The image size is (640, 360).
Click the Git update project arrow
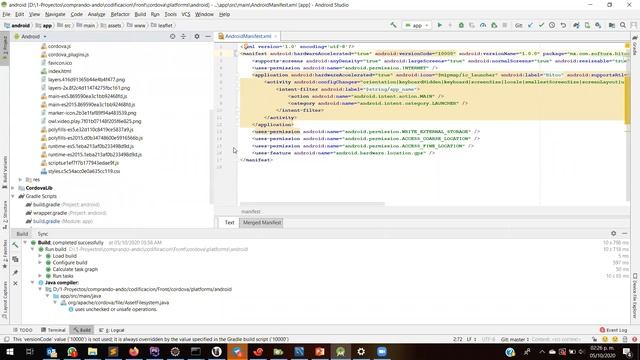(530, 25)
